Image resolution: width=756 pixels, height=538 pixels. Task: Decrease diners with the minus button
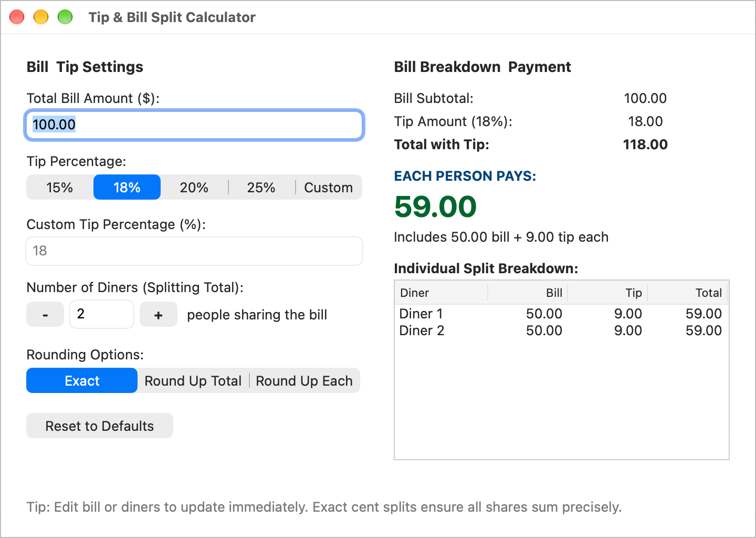click(45, 315)
